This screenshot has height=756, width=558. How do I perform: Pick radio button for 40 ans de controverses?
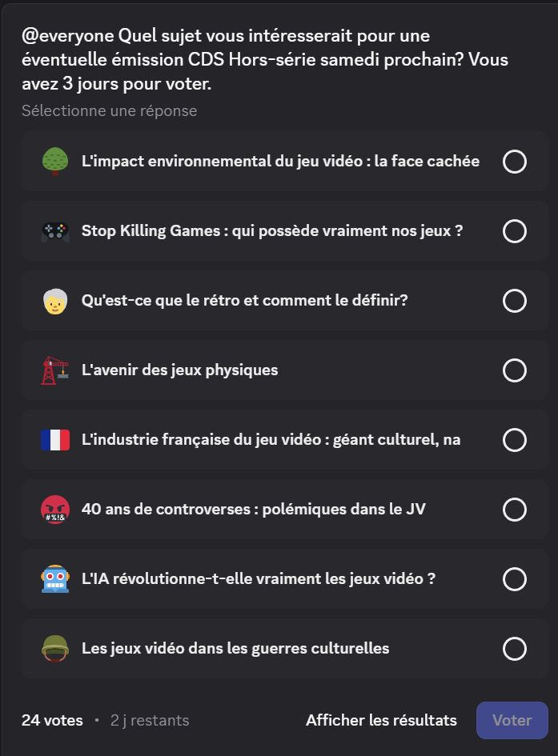[x=515, y=510]
